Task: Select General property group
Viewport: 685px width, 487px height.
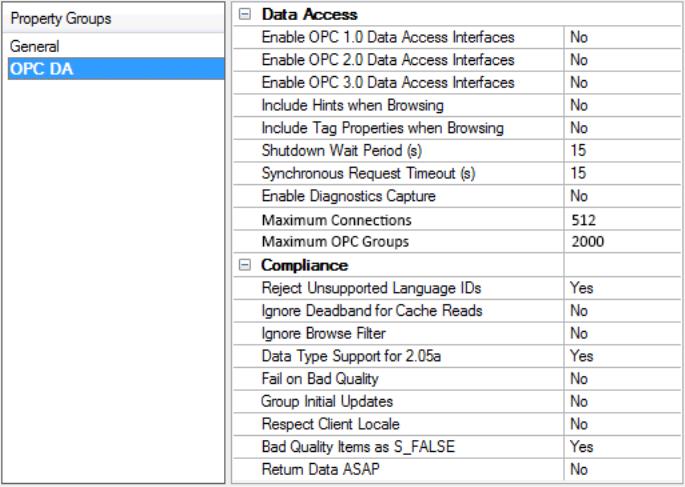Action: [36, 46]
